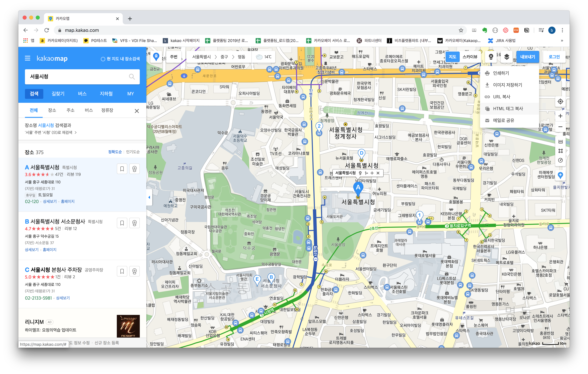Image resolution: width=588 pixels, height=374 pixels.
Task: Open the 내보내기 export dropdown
Action: 527,57
